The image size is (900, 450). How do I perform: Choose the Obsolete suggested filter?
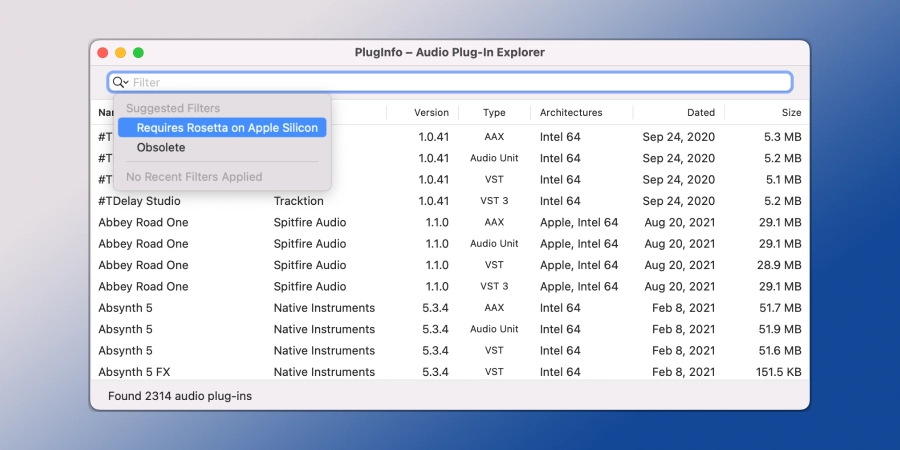pyautogui.click(x=161, y=148)
